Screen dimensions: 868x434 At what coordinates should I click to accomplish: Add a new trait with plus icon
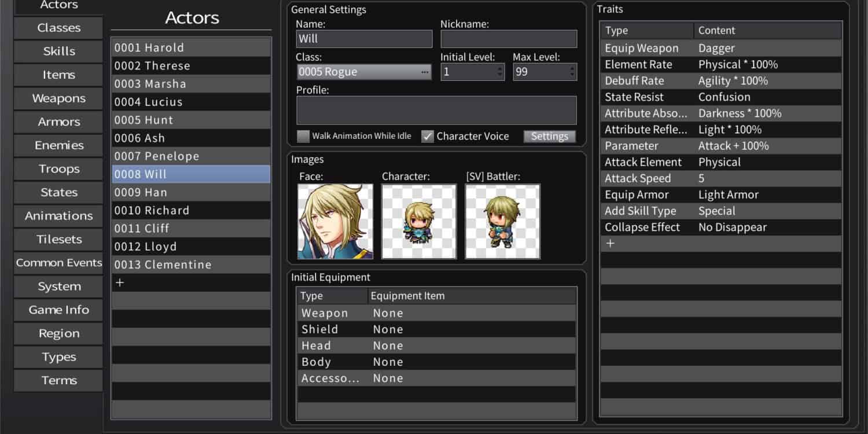609,244
